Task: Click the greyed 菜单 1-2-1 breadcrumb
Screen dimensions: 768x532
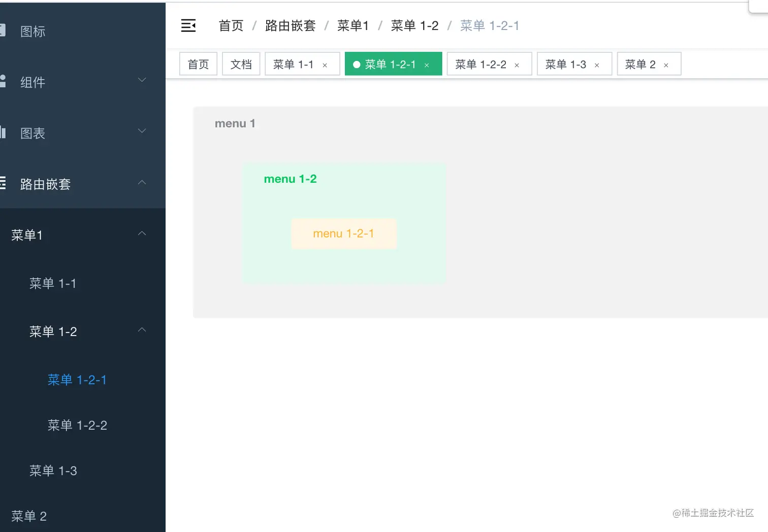Action: coord(490,25)
